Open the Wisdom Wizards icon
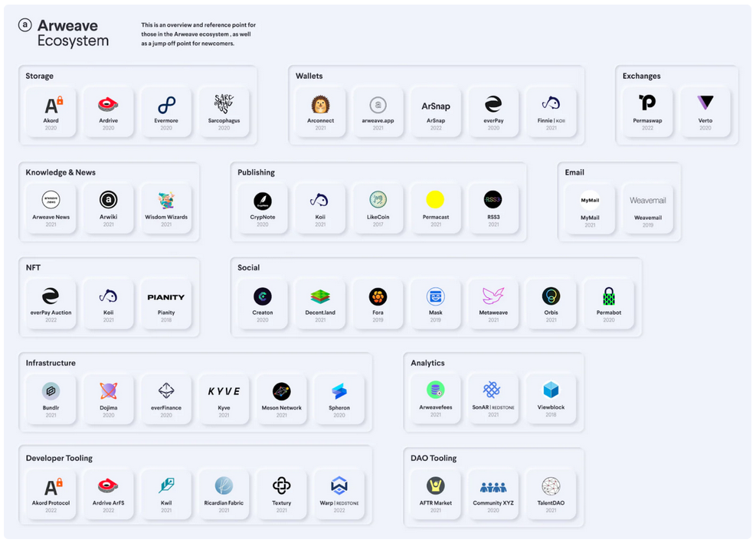756x546 pixels. point(166,201)
